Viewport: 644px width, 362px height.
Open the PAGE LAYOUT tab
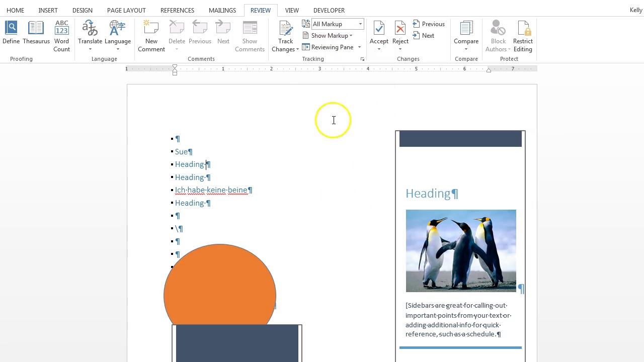[x=126, y=10]
